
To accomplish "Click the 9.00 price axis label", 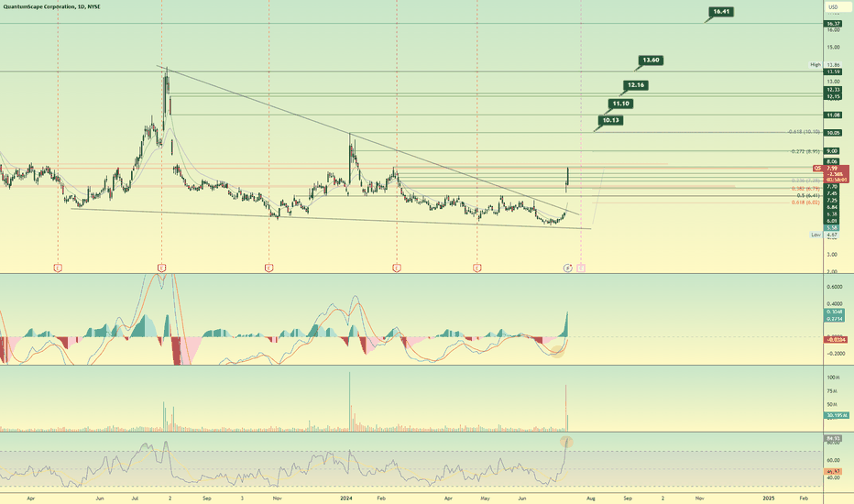I will (832, 151).
